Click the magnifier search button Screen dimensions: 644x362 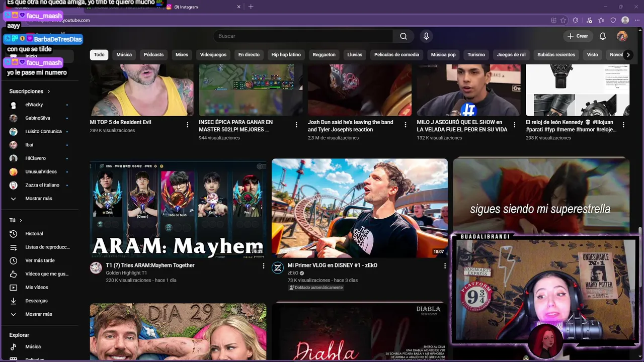click(x=404, y=36)
